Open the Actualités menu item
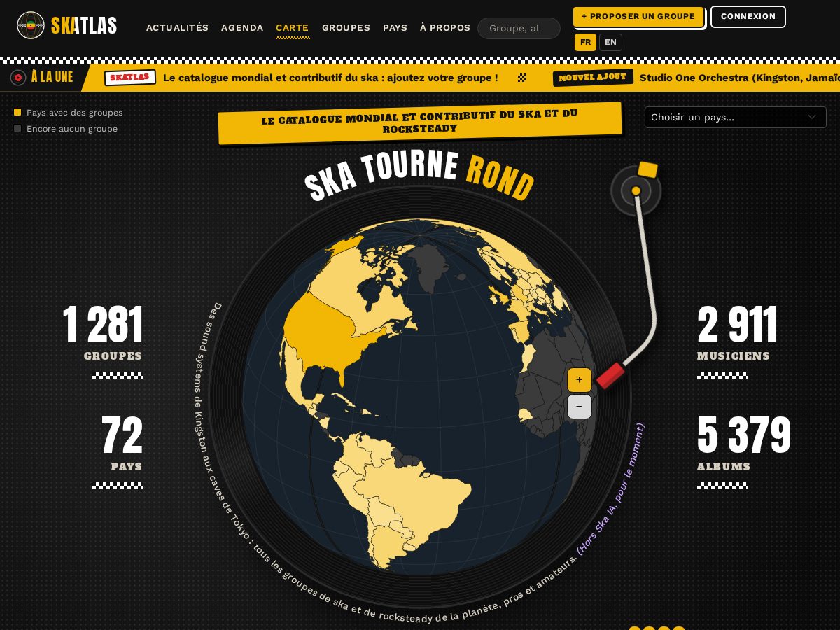 click(x=177, y=28)
